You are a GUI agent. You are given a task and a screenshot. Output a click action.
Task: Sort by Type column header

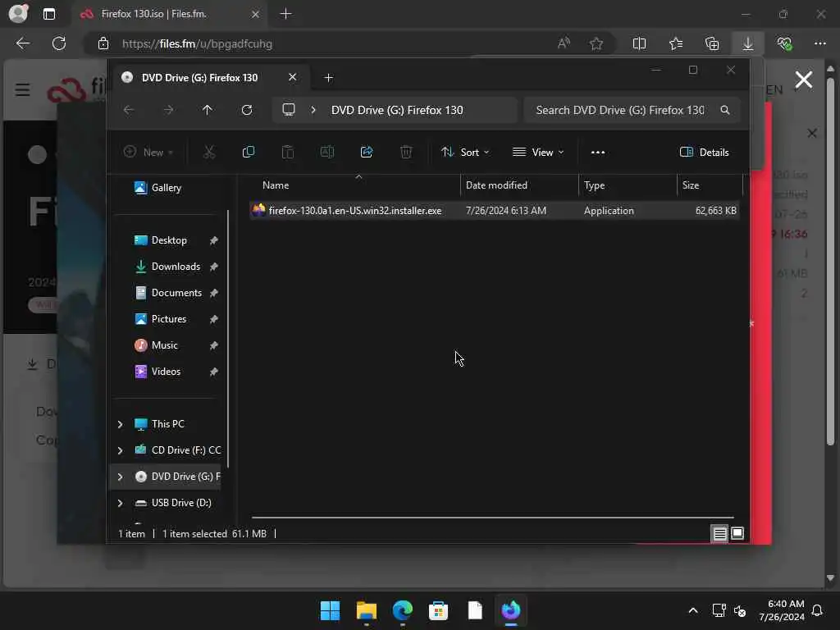628,185
